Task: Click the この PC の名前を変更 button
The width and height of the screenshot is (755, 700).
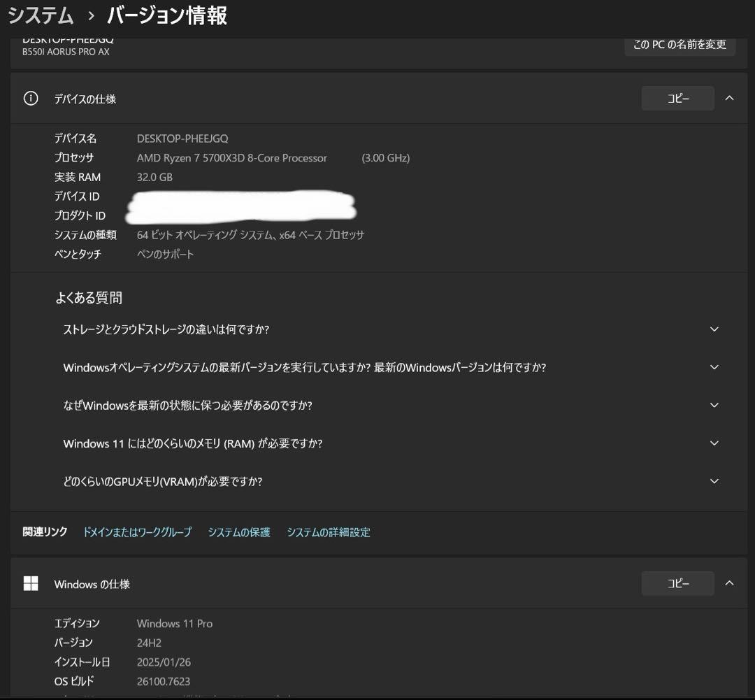Action: pos(679,45)
